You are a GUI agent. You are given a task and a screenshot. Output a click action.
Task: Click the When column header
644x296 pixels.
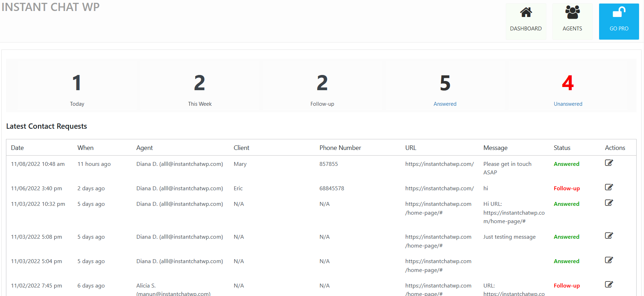[x=86, y=148]
